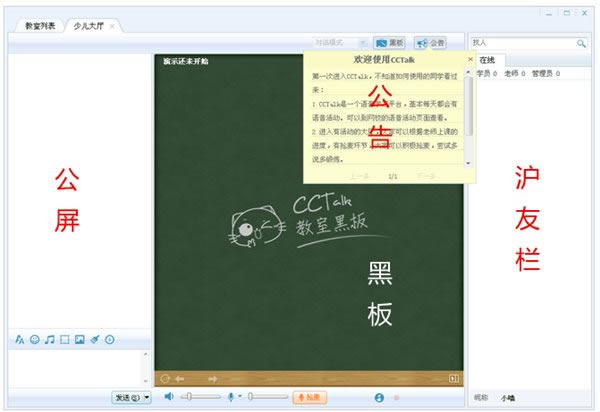Screen dimensions: 600x412
Task: Click the announcement scrollbar thumb
Action: click(x=468, y=106)
